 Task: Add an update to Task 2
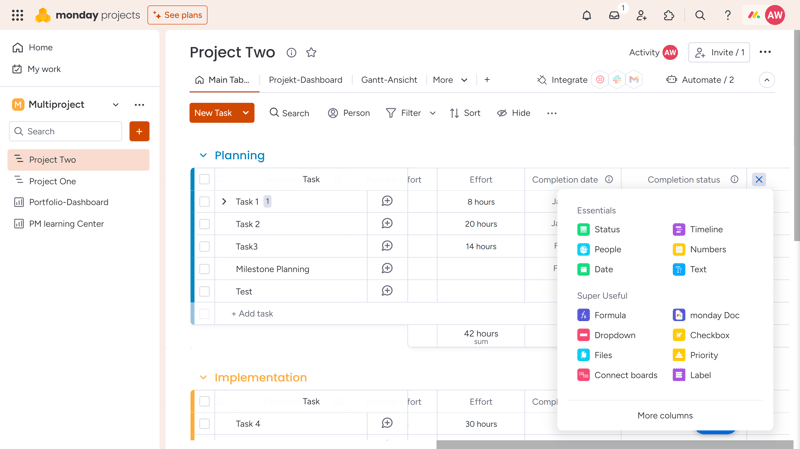(x=387, y=223)
